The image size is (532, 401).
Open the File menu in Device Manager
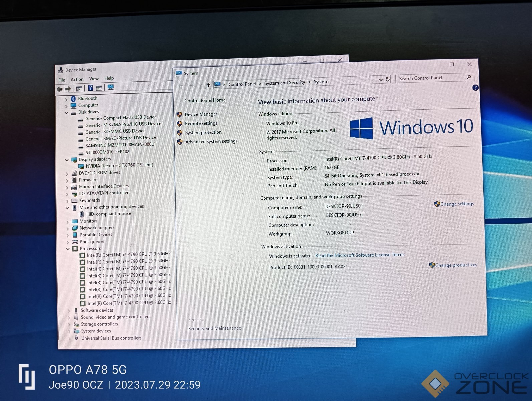(62, 80)
